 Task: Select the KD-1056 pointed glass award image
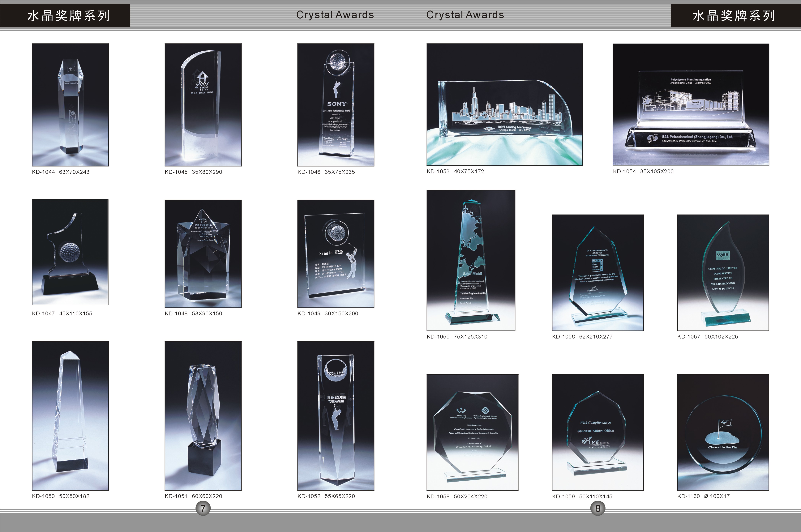[x=597, y=272]
